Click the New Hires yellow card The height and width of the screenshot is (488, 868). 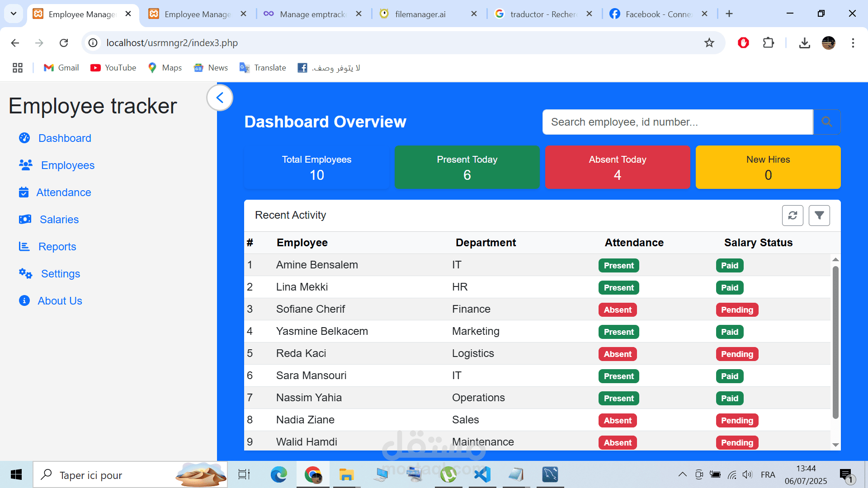click(768, 167)
